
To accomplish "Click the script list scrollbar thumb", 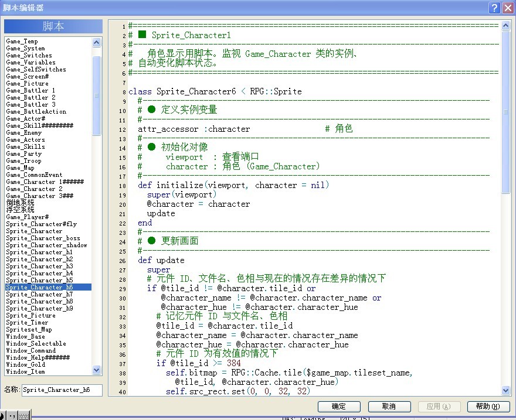I will tap(96, 95).
